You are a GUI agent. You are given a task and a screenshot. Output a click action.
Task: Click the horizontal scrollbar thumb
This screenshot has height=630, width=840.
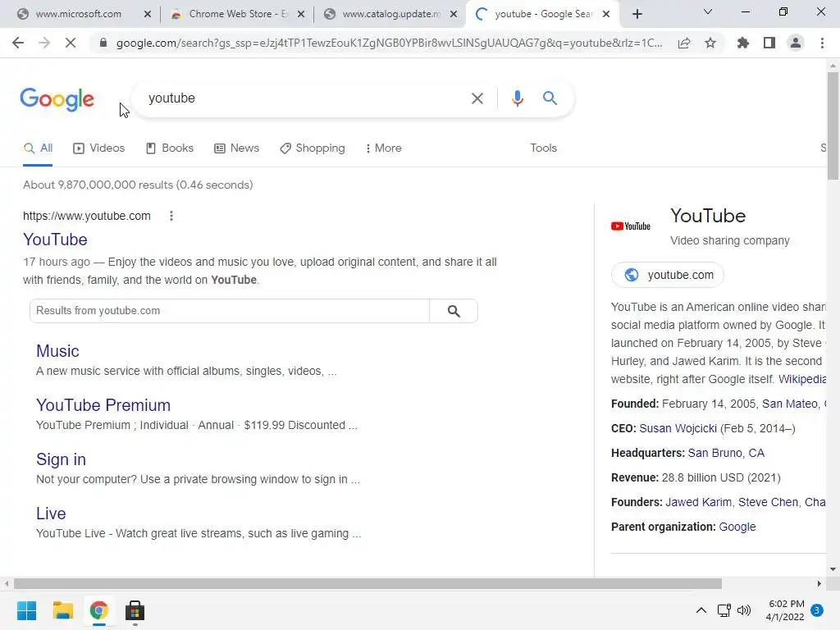point(367,583)
